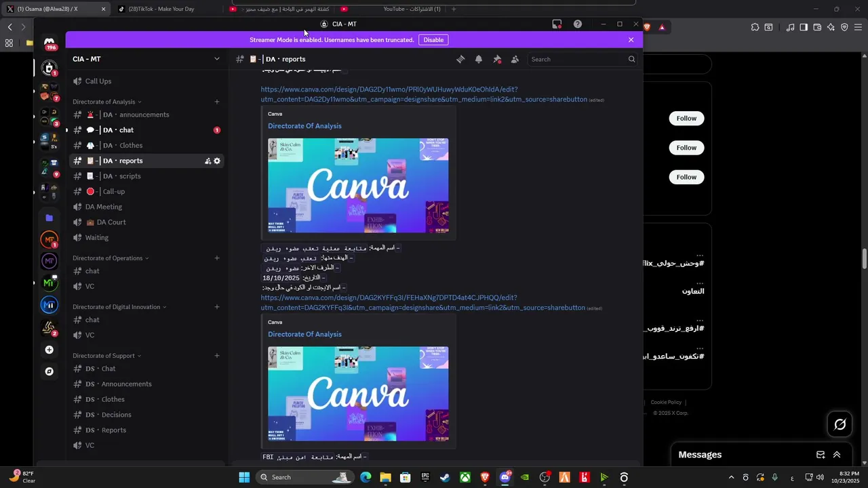Viewport: 868px width, 488px height.
Task: Open Discord inbox icon in title bar
Action: click(557, 24)
